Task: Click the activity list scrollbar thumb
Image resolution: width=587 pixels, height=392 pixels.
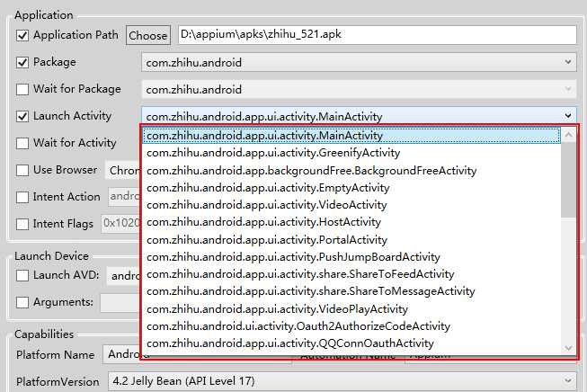Action: point(569,180)
